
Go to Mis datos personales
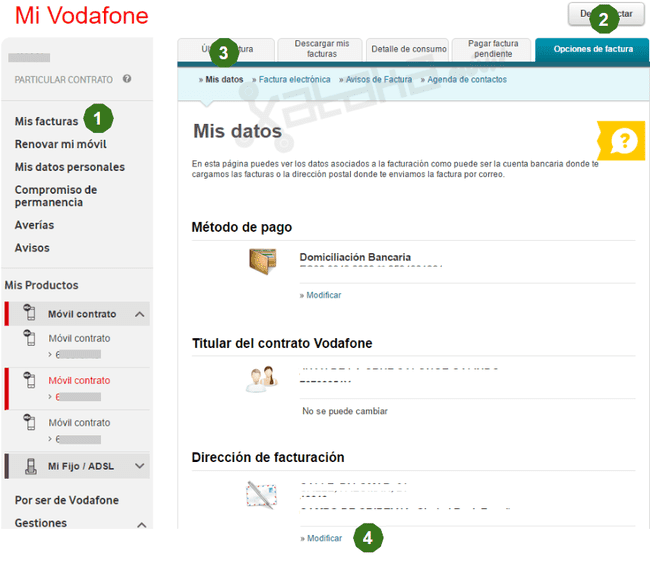(x=70, y=167)
